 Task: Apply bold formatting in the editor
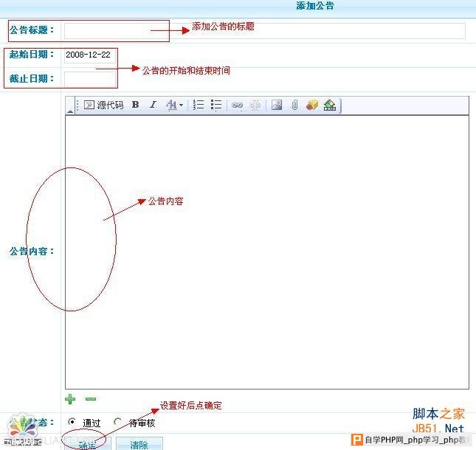135,105
